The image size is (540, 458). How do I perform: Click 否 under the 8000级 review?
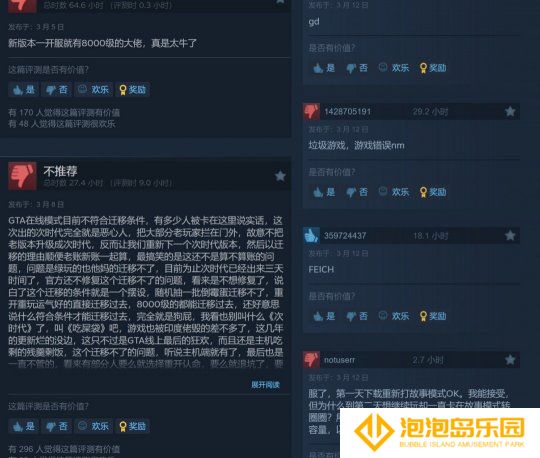56,90
